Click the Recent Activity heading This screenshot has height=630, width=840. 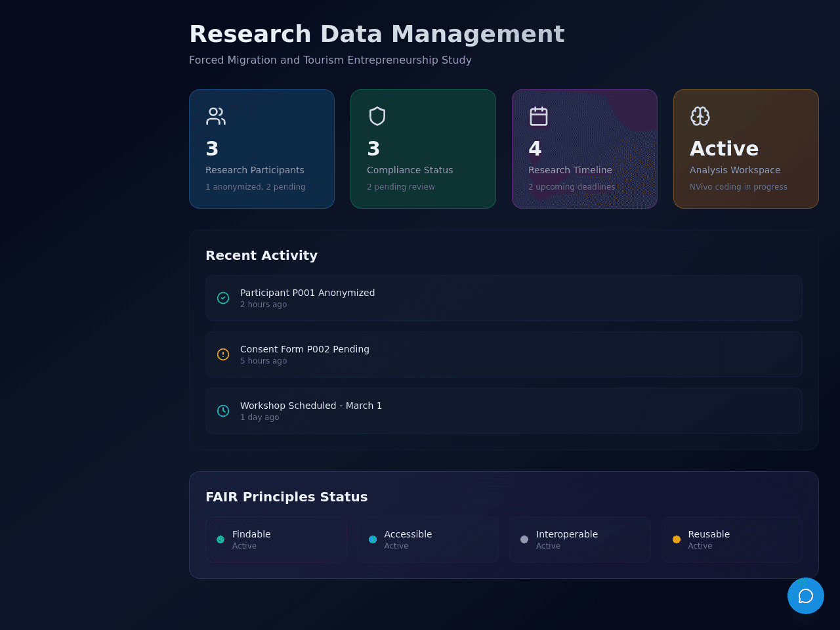[x=261, y=255]
